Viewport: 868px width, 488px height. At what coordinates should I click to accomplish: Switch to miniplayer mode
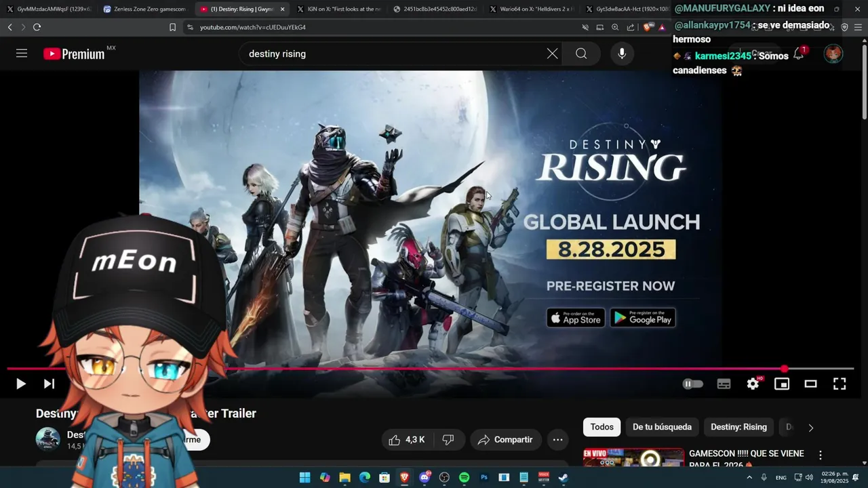pos(782,384)
